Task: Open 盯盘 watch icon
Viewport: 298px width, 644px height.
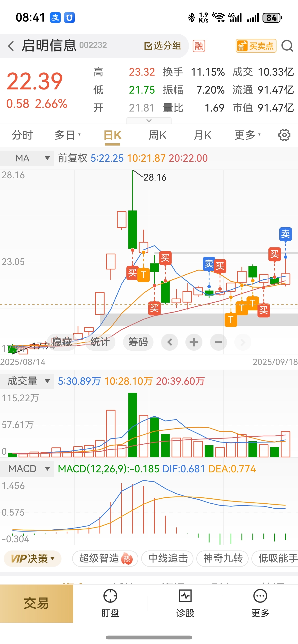Action: pyautogui.click(x=110, y=603)
